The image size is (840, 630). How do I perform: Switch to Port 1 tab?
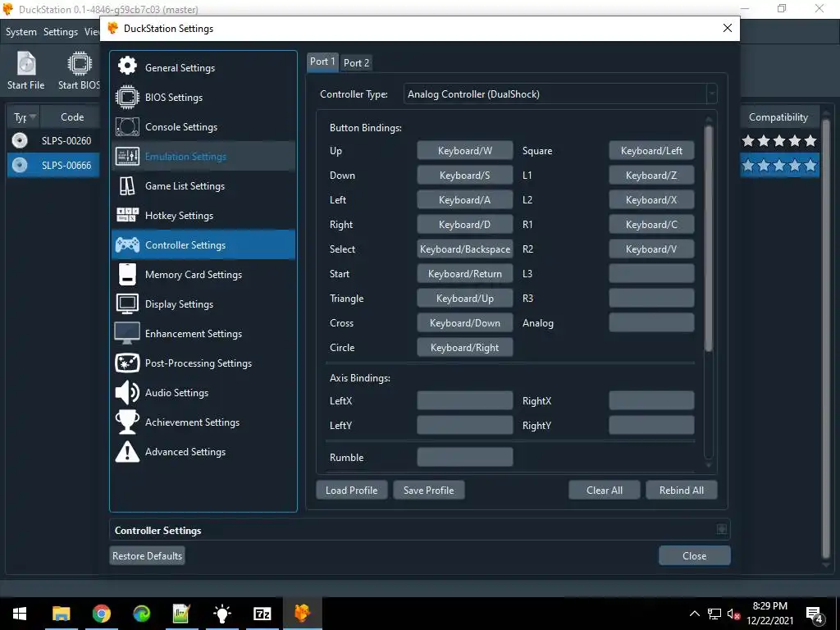[322, 62]
